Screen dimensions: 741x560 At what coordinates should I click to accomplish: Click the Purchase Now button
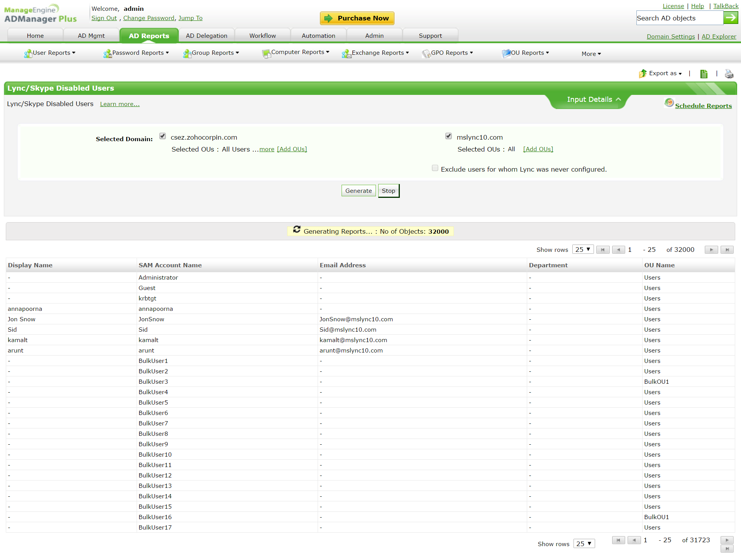tap(357, 18)
